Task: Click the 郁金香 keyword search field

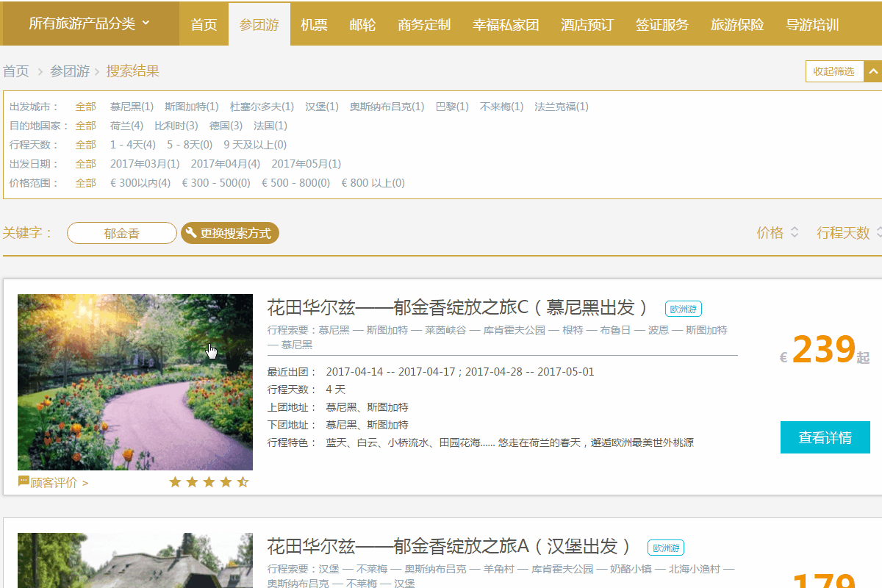Action: (x=122, y=234)
